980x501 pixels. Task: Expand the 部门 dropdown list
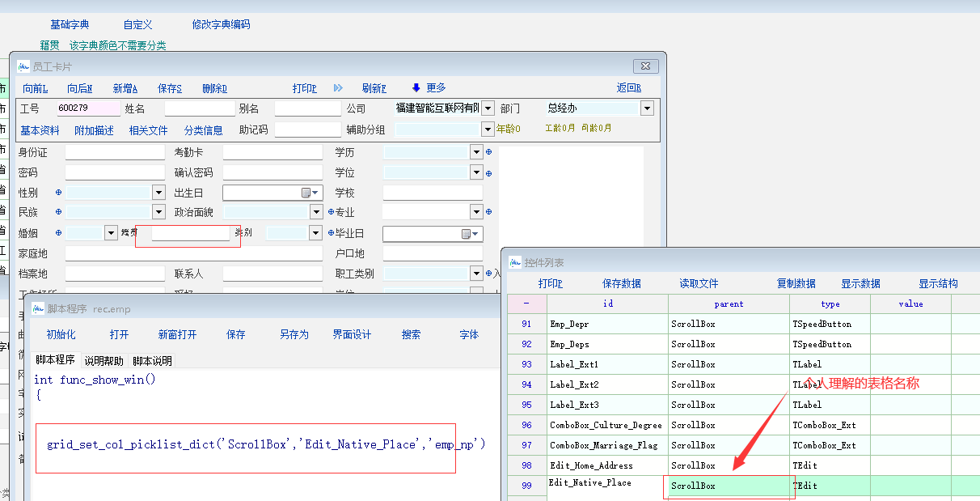coord(647,108)
